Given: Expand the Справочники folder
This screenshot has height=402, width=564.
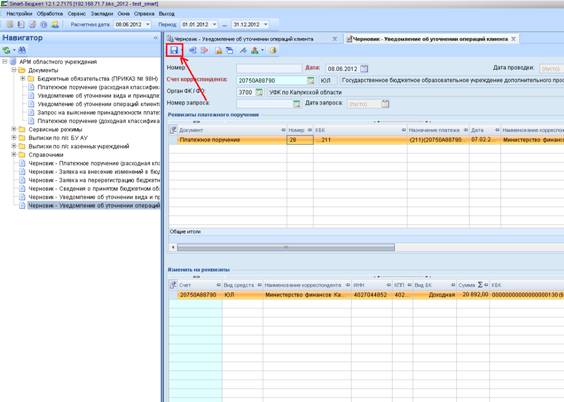Looking at the screenshot, I should (14, 155).
